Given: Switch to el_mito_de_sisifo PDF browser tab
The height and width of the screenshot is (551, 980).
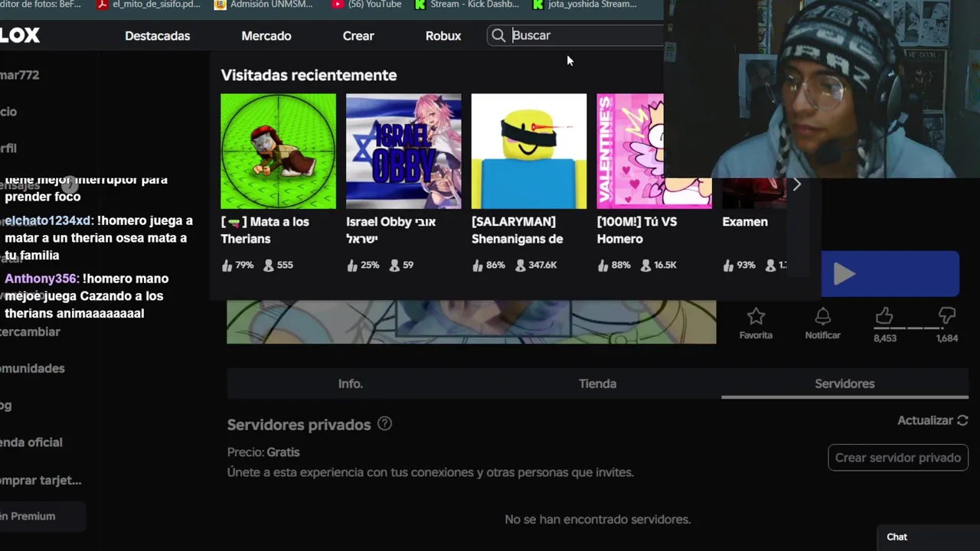Looking at the screenshot, I should point(149,5).
